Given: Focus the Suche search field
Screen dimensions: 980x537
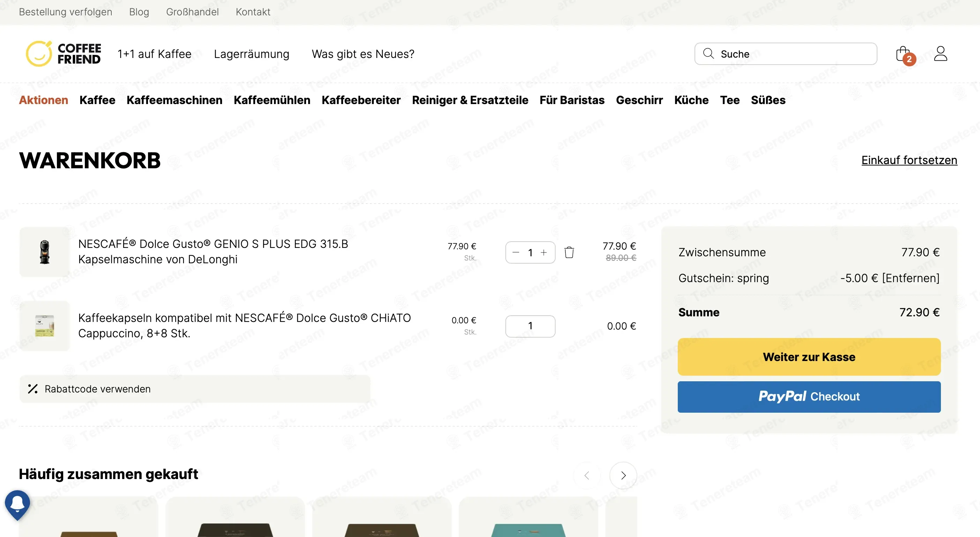Looking at the screenshot, I should tap(786, 54).
